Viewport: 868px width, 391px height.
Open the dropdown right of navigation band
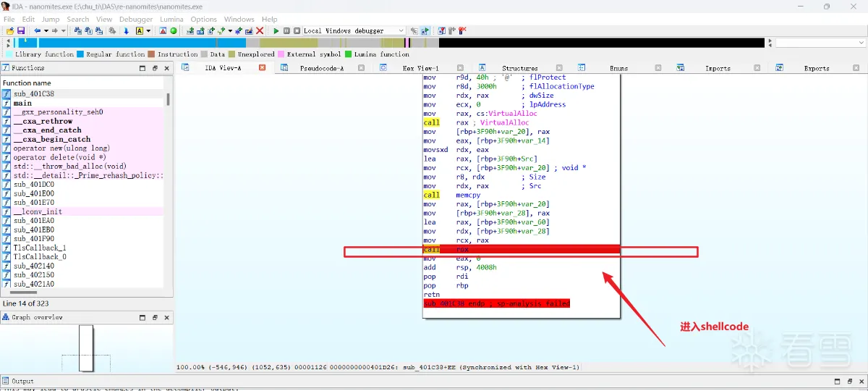pyautogui.click(x=820, y=43)
